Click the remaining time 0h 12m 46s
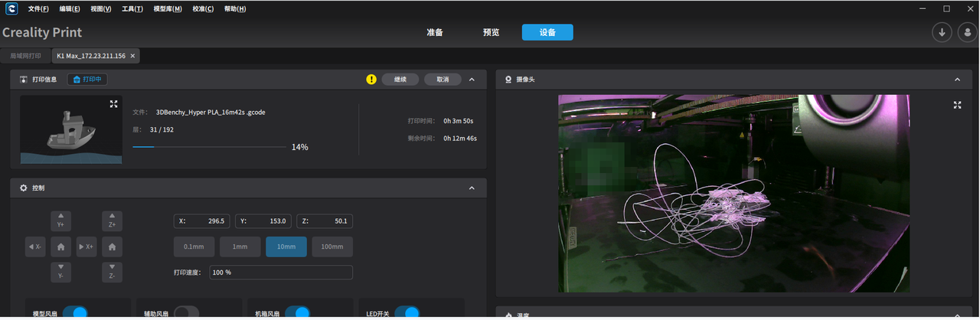This screenshot has height=320, width=980. pos(460,139)
